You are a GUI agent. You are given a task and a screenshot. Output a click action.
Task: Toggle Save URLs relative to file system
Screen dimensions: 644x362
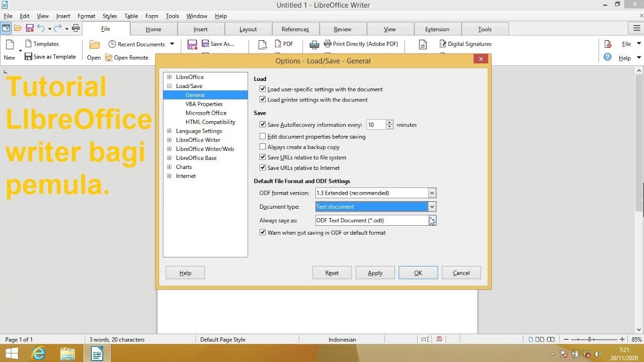263,157
